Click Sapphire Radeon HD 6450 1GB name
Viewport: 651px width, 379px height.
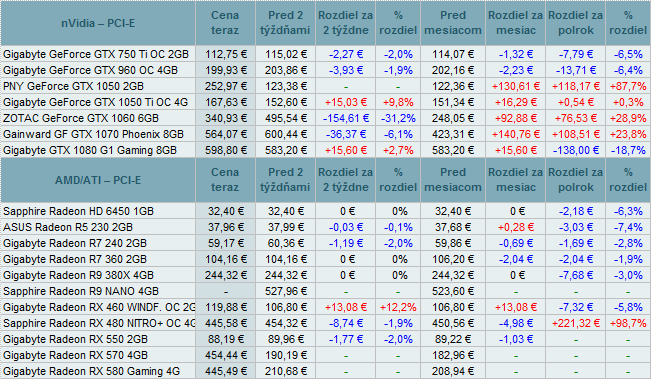78,211
